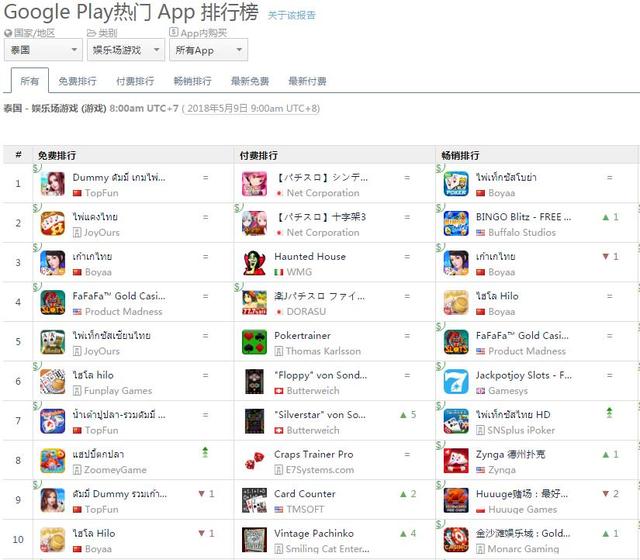Click the 关于该报告 link

click(x=291, y=16)
